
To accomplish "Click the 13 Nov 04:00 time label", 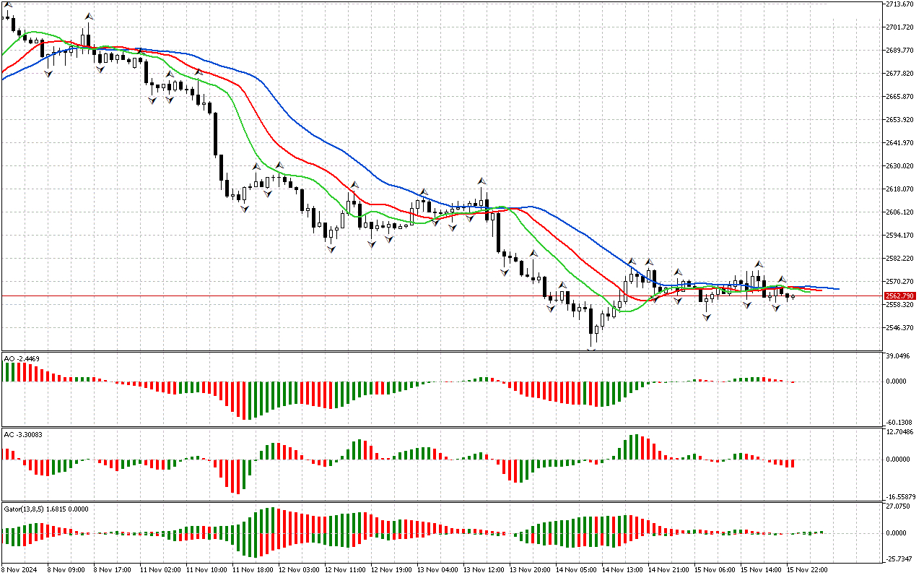I will point(436,570).
